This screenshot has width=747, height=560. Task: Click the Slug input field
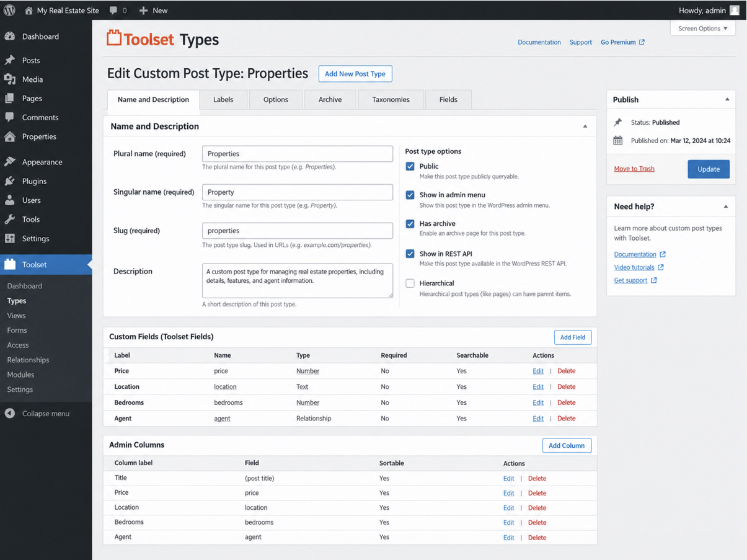[x=298, y=231]
